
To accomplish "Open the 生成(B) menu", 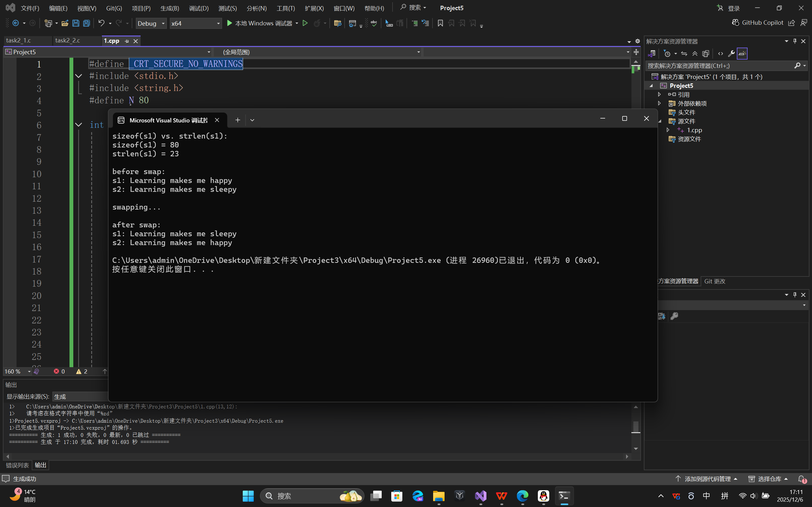I will point(169,8).
